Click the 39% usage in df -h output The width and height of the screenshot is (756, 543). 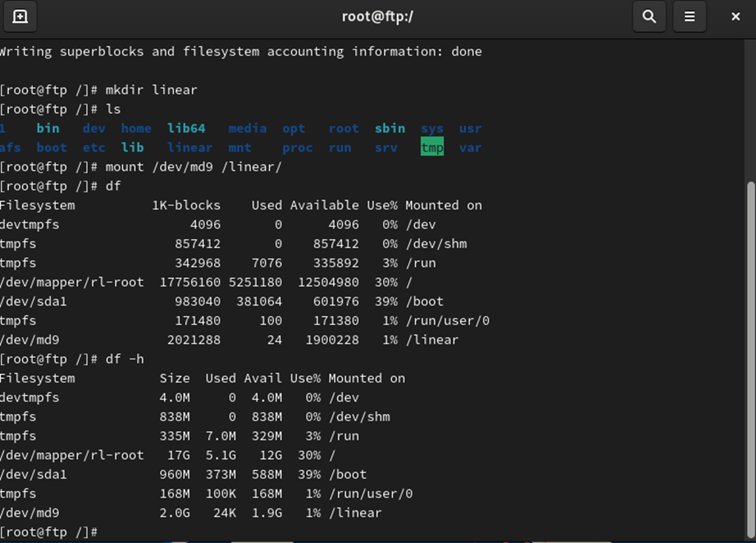pyautogui.click(x=309, y=474)
